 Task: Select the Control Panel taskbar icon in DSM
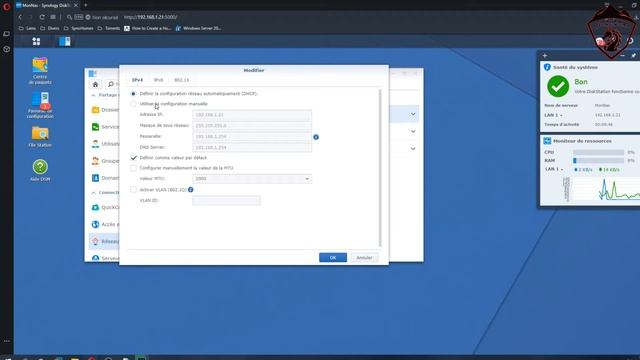tap(64, 41)
